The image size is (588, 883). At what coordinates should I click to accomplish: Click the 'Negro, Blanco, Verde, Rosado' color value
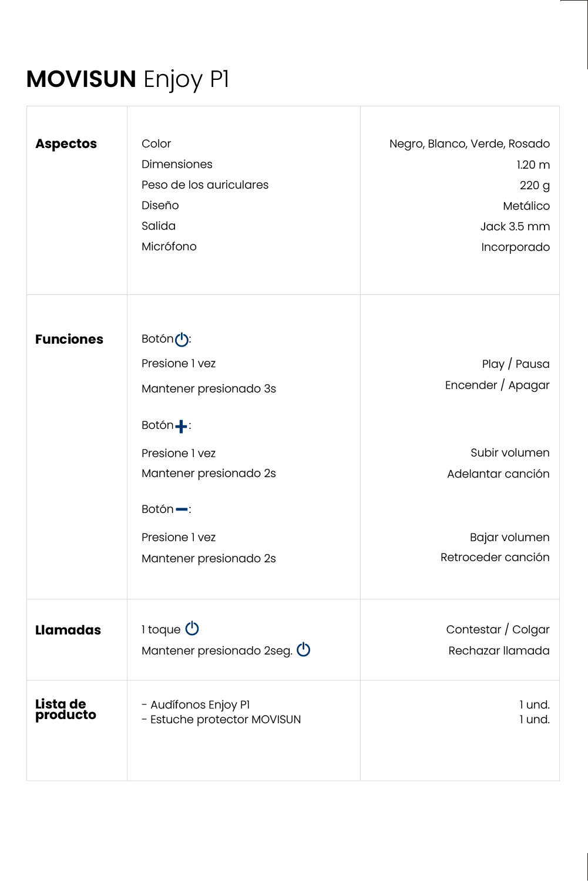[x=469, y=144]
